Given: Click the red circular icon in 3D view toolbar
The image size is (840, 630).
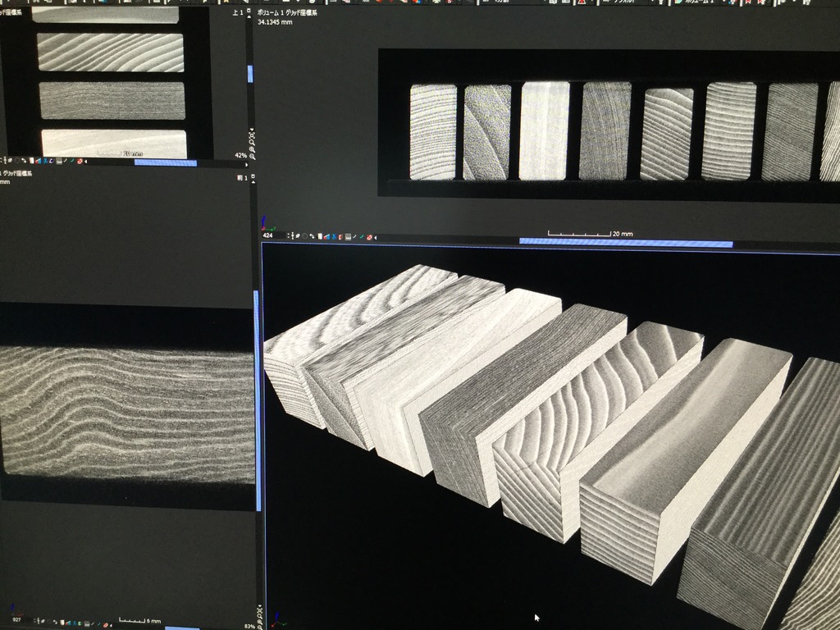Looking at the screenshot, I should (369, 237).
